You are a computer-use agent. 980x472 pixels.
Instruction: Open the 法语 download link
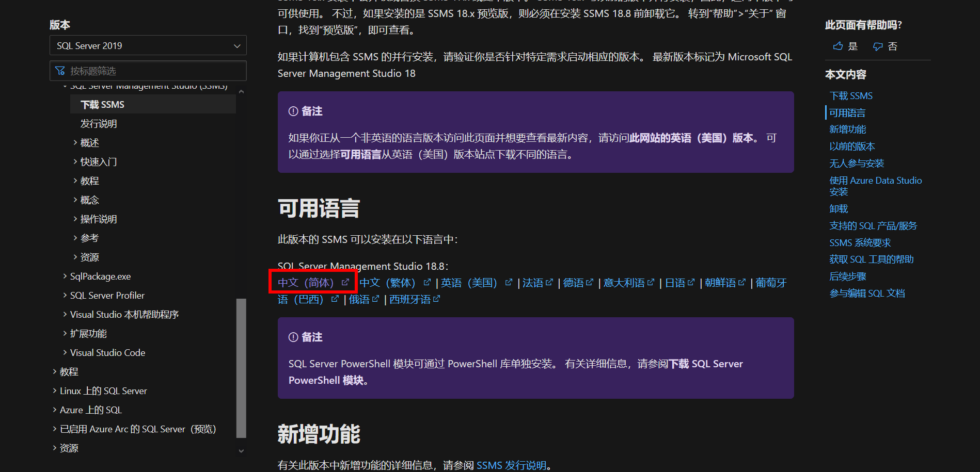click(533, 282)
